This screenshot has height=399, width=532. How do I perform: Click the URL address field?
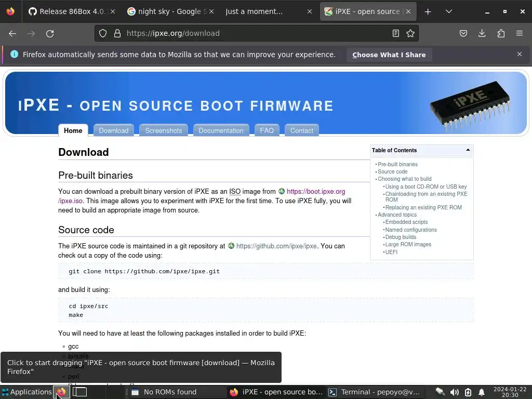pos(256,33)
